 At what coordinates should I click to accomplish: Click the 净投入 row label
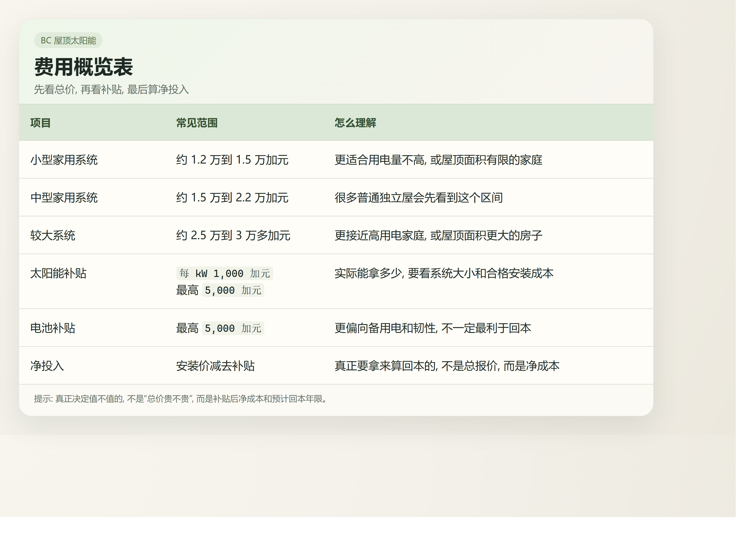pos(47,366)
